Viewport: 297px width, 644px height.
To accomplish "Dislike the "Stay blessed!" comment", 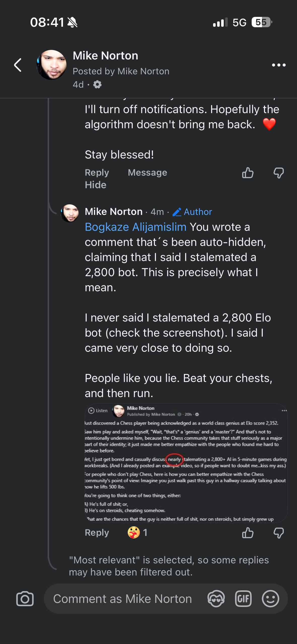I will pyautogui.click(x=279, y=173).
